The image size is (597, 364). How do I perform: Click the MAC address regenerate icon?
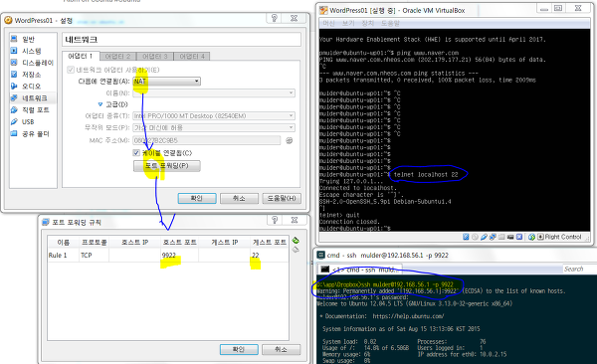(290, 140)
